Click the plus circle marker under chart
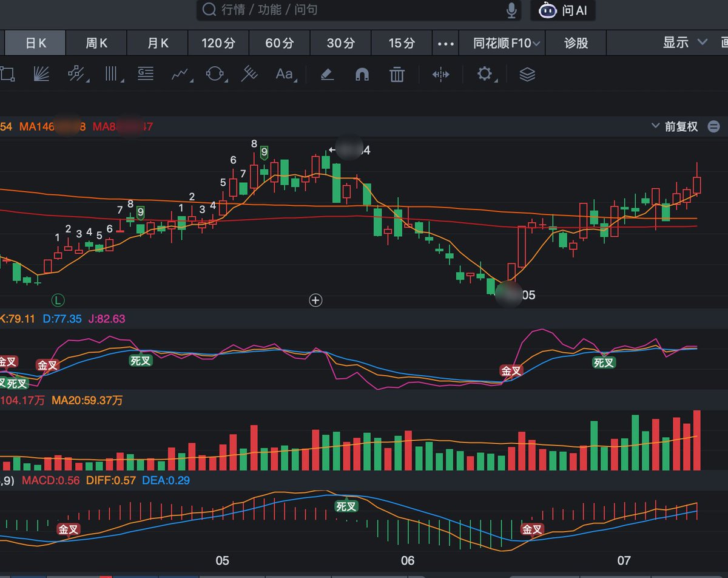This screenshot has height=578, width=728. coord(315,299)
